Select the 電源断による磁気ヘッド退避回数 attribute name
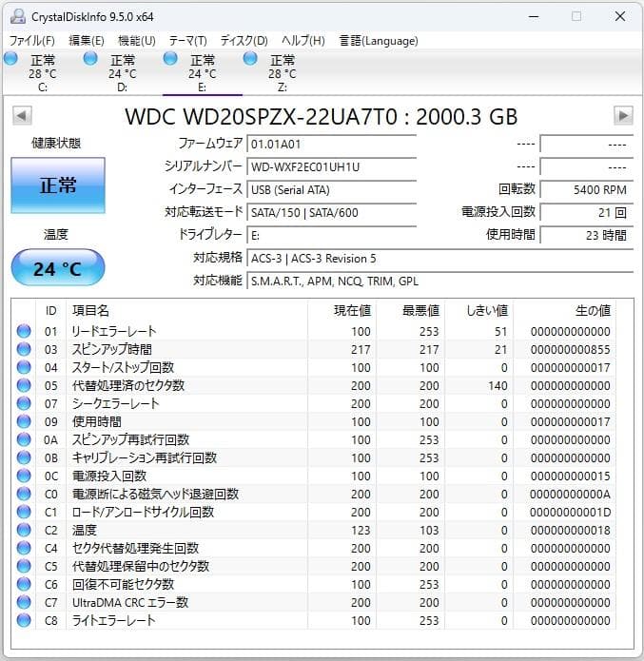The width and height of the screenshot is (644, 661). [155, 494]
